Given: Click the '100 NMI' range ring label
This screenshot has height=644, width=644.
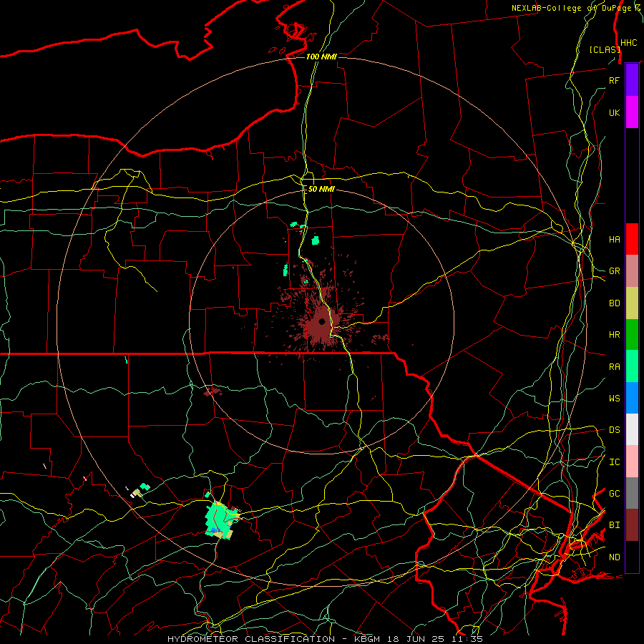Looking at the screenshot, I should [x=321, y=57].
